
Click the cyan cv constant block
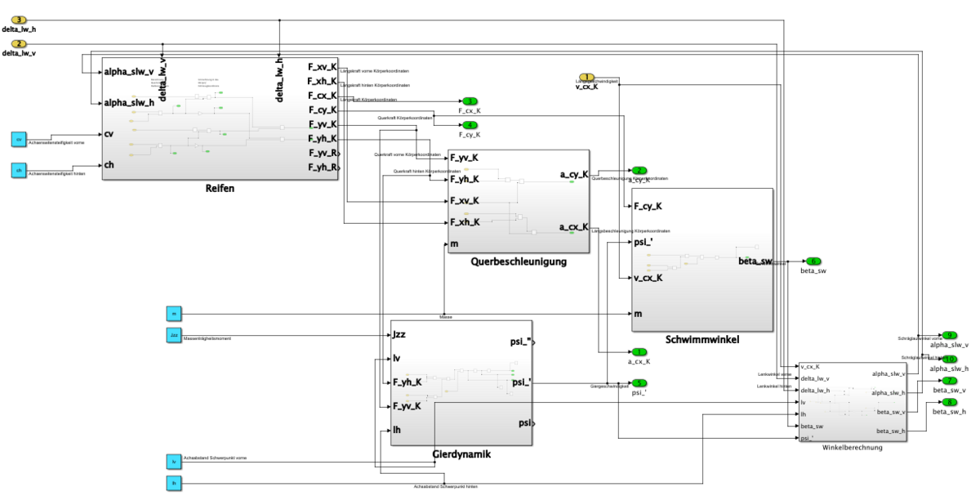pyautogui.click(x=19, y=140)
